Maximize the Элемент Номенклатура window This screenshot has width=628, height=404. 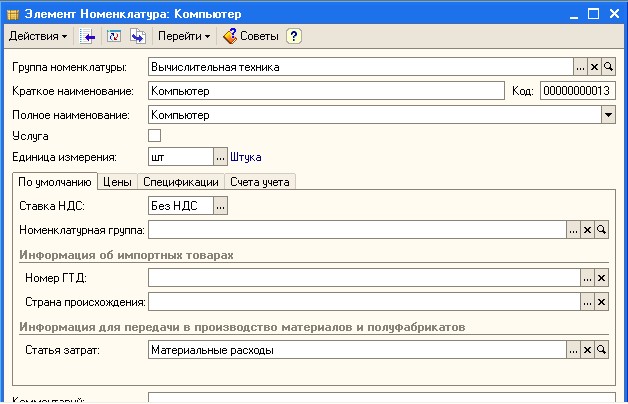coord(594,14)
